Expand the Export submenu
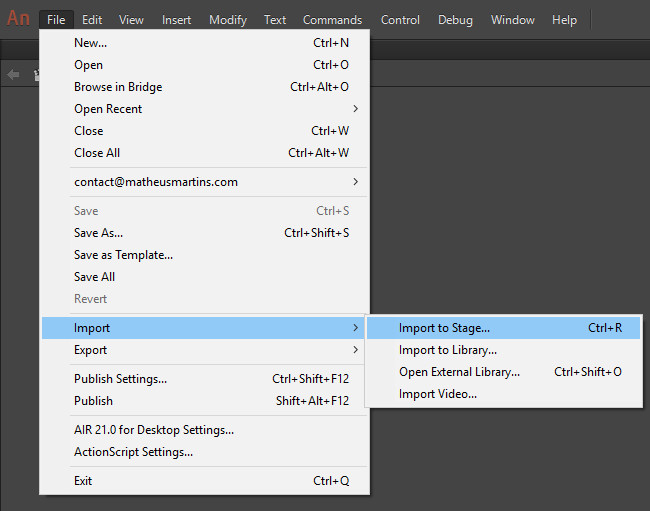The image size is (650, 511). pyautogui.click(x=203, y=350)
